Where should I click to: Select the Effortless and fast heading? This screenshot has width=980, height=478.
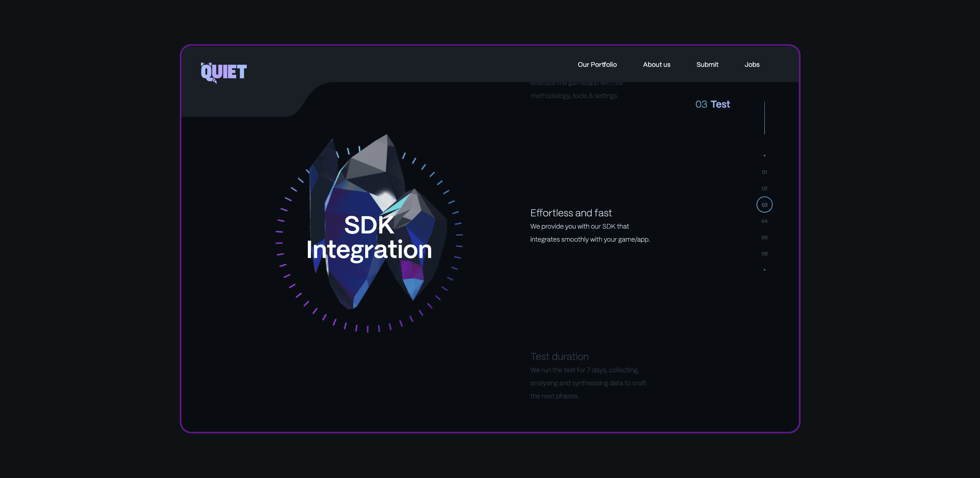[x=571, y=213]
